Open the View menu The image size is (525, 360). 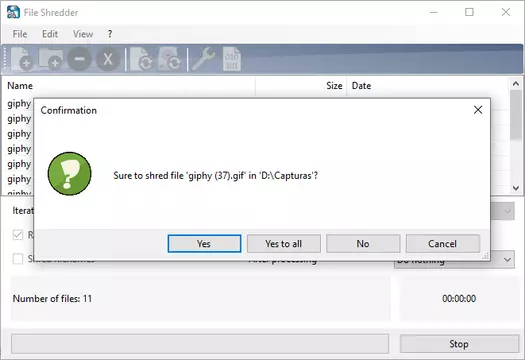tap(83, 34)
